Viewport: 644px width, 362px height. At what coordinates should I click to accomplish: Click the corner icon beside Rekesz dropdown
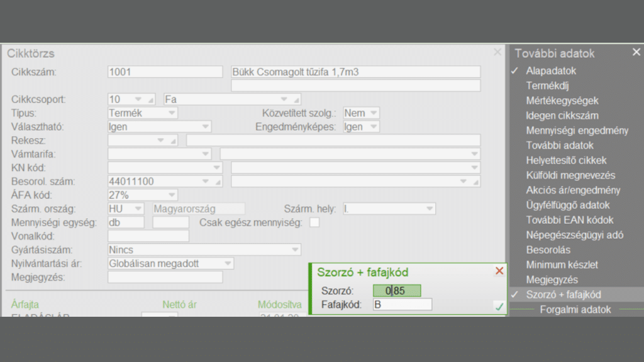click(x=174, y=141)
